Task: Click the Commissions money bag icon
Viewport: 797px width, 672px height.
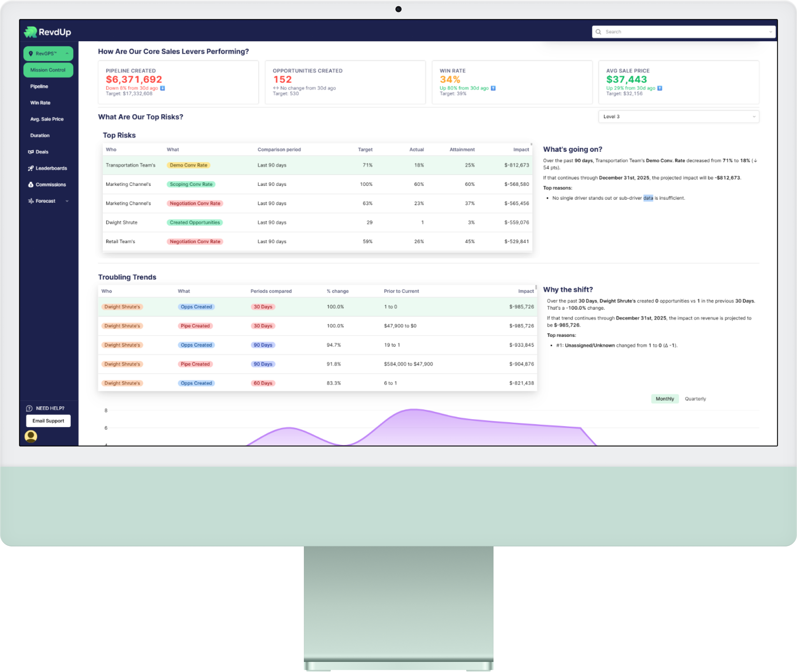Action: click(x=31, y=185)
